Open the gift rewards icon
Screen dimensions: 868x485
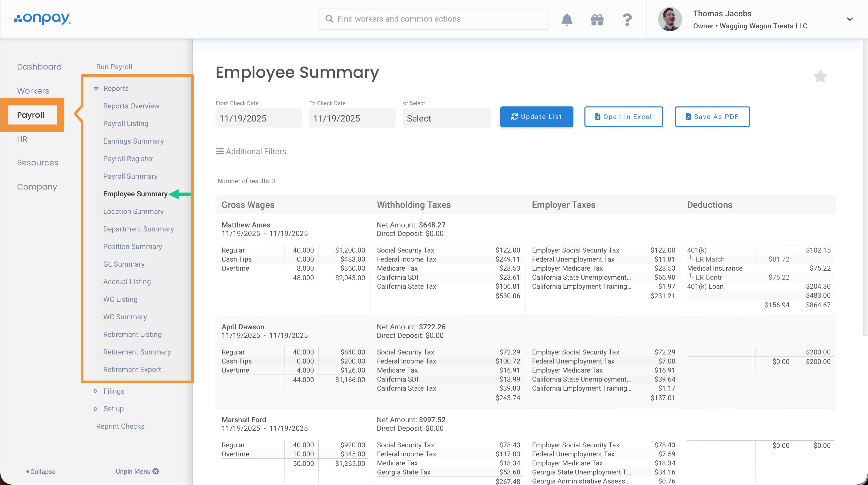point(597,20)
